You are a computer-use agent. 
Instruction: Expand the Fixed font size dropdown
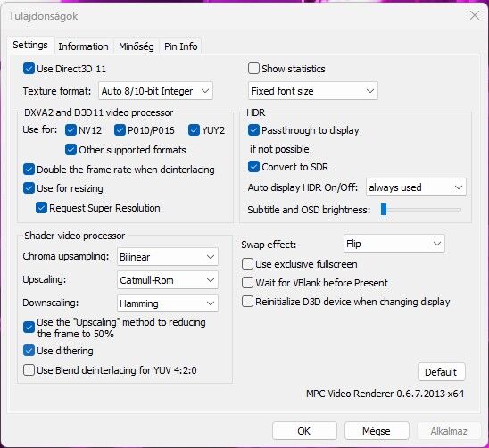[x=313, y=91]
